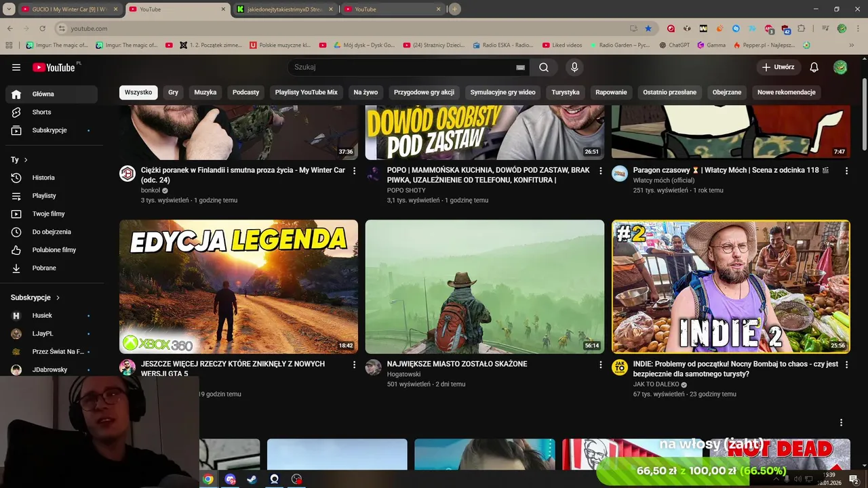This screenshot has height=488, width=868.
Task: Click the Utwórz create button
Action: (x=778, y=67)
